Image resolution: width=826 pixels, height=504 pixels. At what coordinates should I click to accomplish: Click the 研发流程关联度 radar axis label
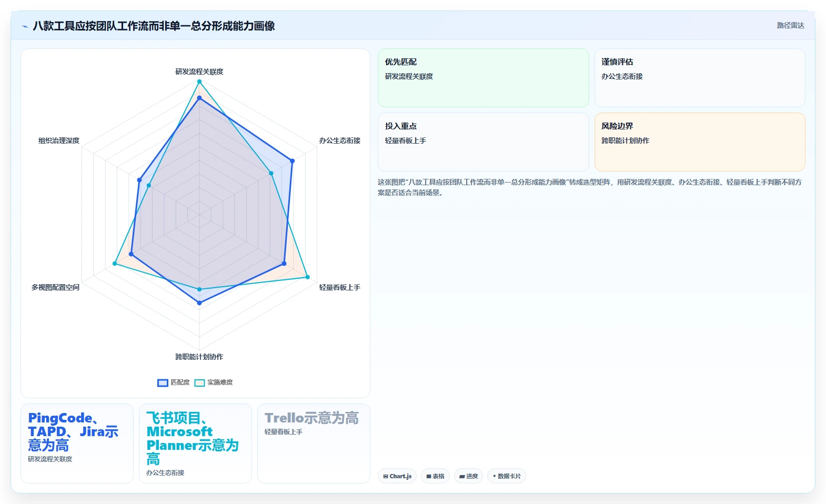click(199, 72)
